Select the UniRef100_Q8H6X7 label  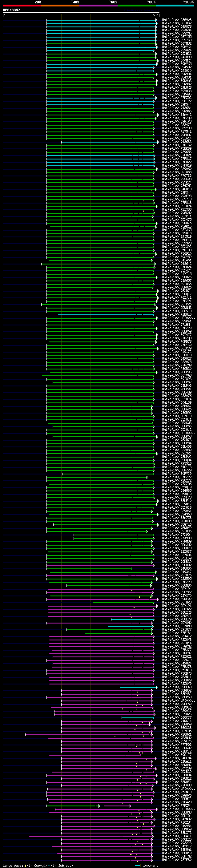(x=177, y=406)
